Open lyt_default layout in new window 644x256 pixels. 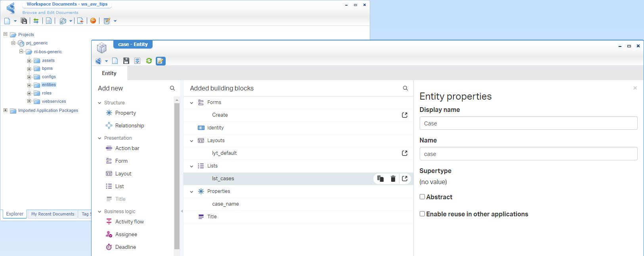(405, 153)
